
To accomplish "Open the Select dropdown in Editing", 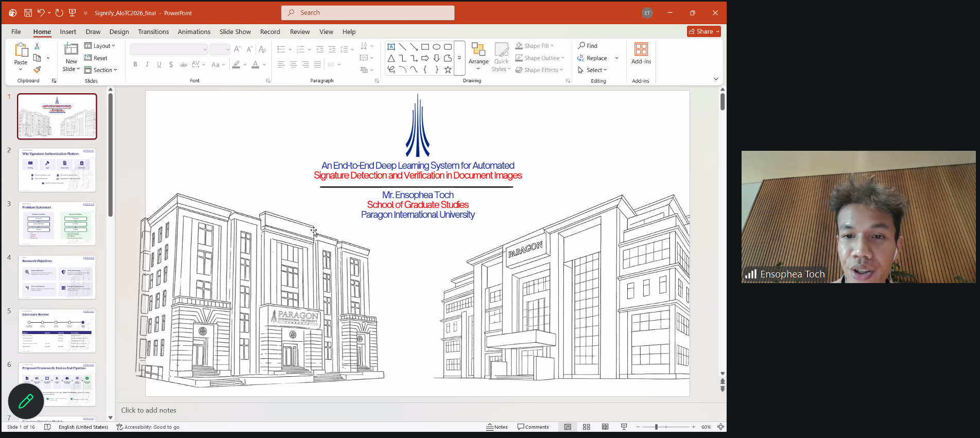I will tap(593, 70).
